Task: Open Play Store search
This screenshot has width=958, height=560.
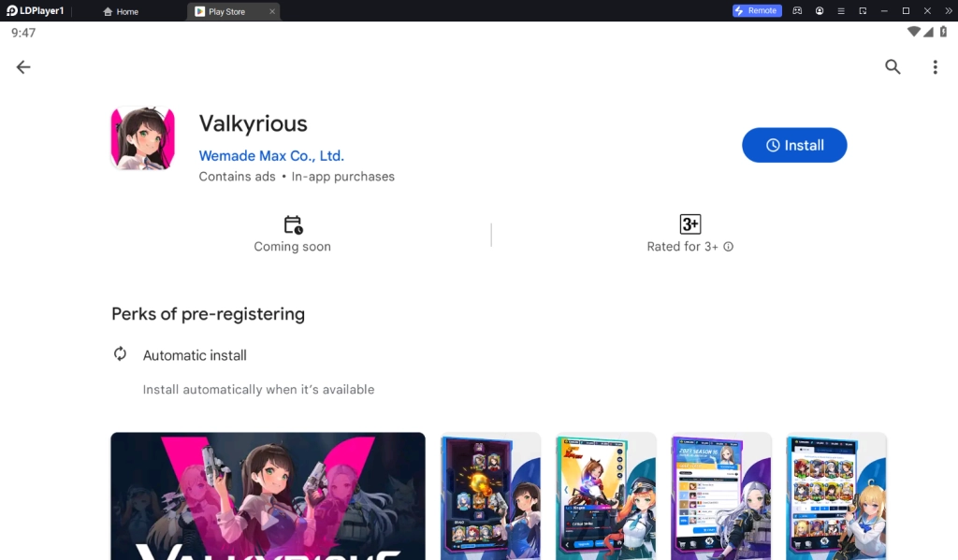Action: click(893, 66)
